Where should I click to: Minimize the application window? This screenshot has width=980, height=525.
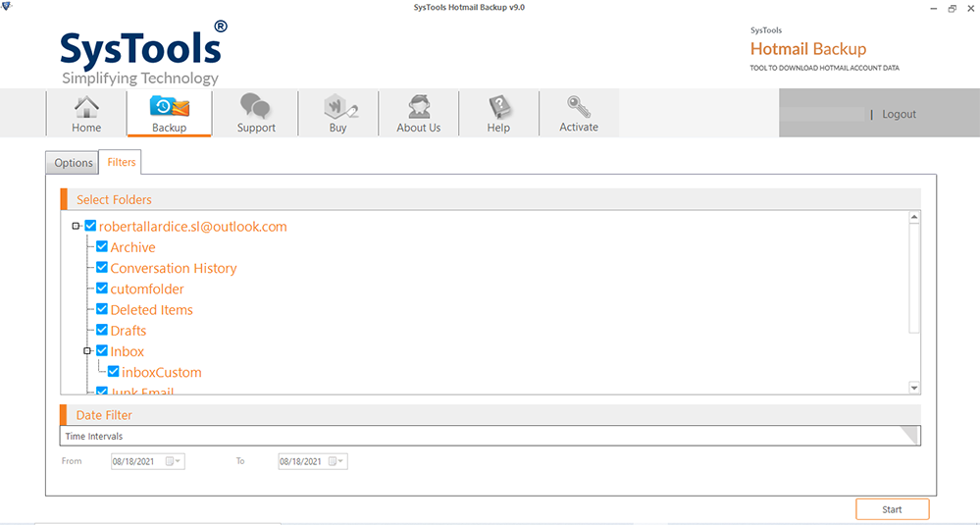(933, 9)
